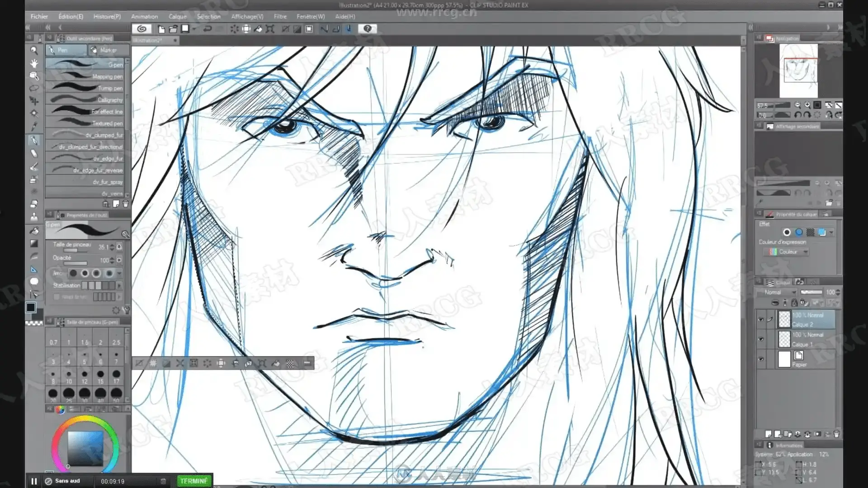
Task: Open the Filtre menu
Action: click(x=280, y=16)
